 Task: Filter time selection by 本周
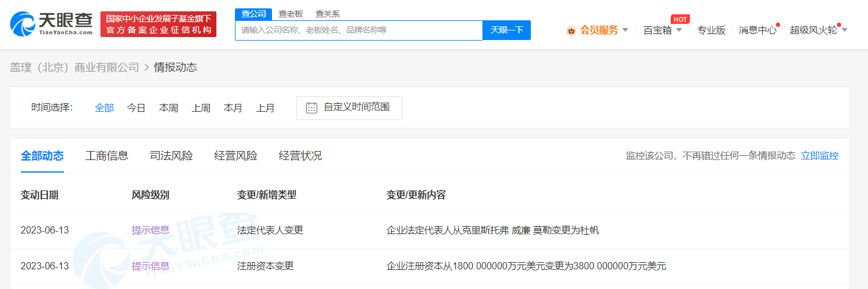[x=169, y=108]
